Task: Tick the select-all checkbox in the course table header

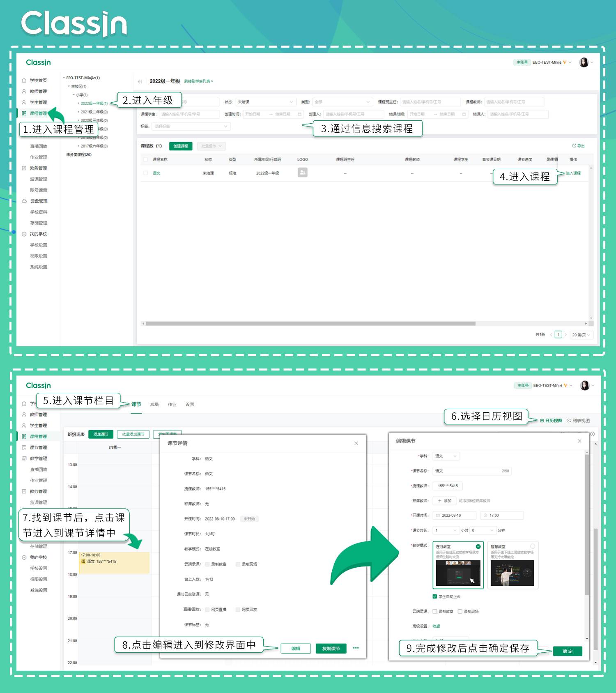Action: pos(145,159)
